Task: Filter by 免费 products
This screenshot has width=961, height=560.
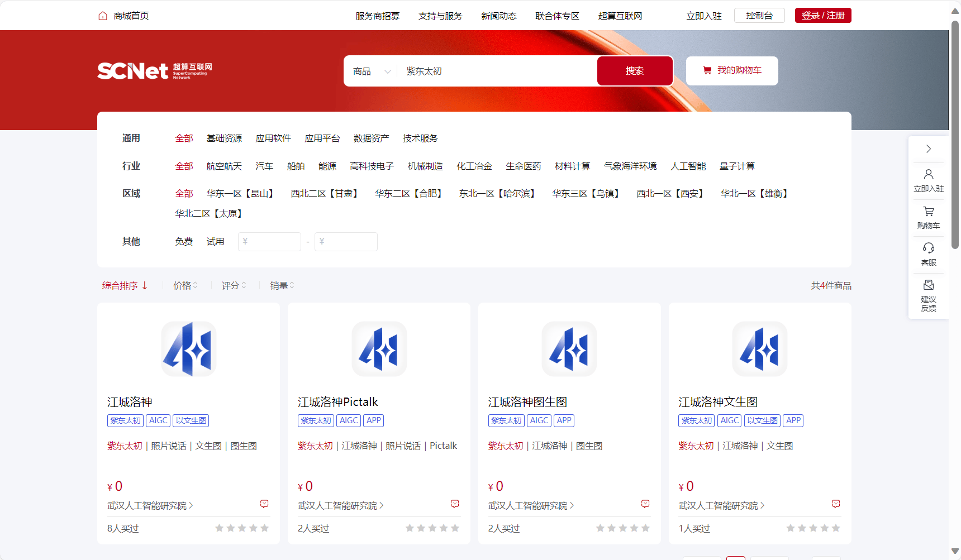Action: 184,242
